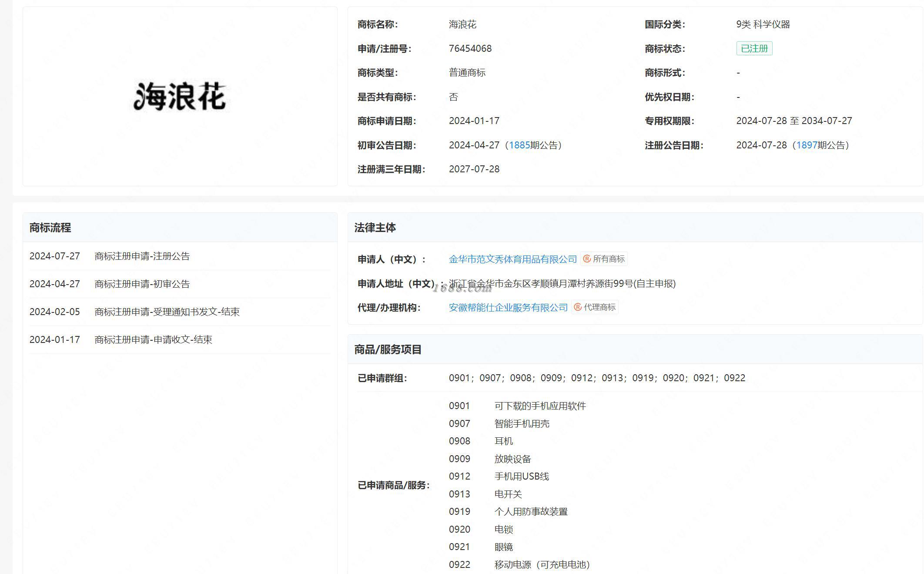The width and height of the screenshot is (924, 574).
Task: Select the 申请收文-结束 process entry
Action: [x=153, y=340]
